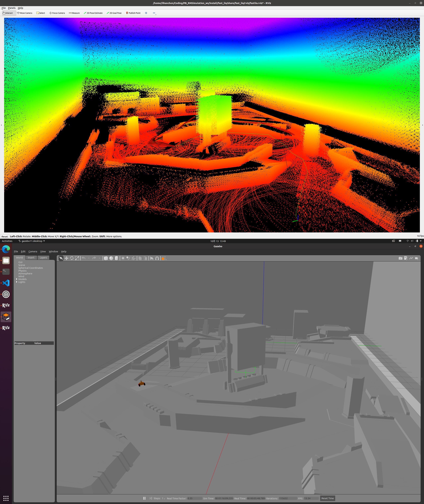
Task: Add a point light from toolbar
Action: [x=123, y=258]
